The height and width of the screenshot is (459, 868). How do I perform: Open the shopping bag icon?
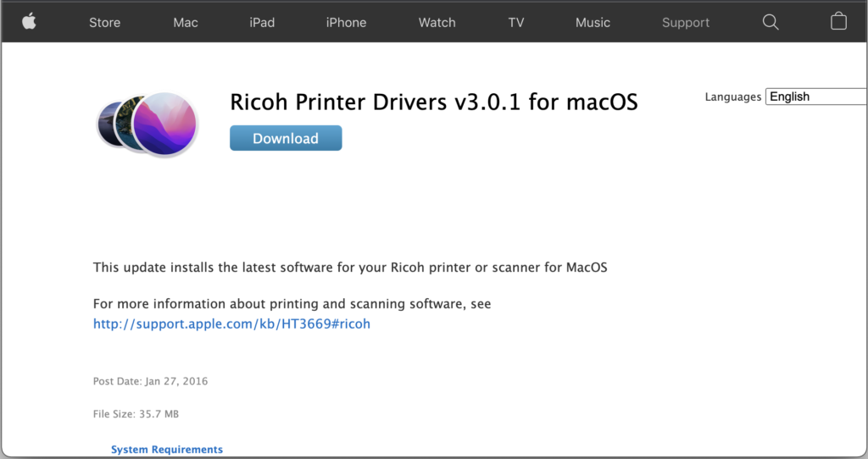(x=838, y=21)
